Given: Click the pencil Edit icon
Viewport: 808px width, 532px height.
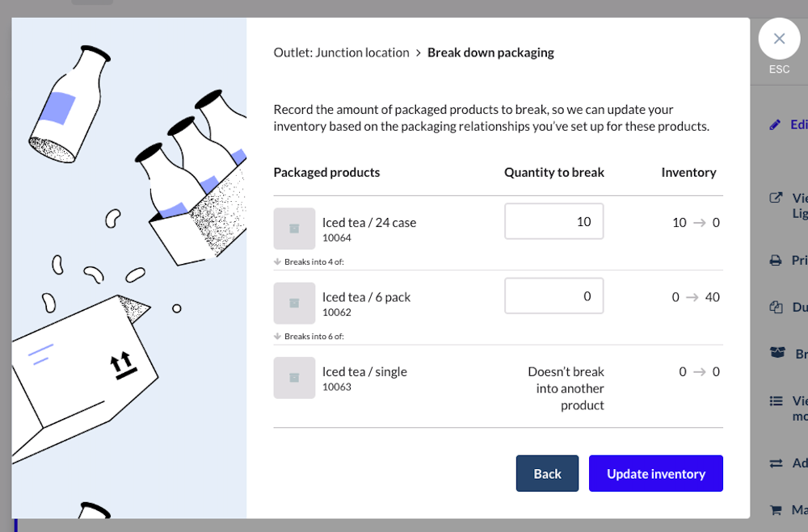Looking at the screenshot, I should click(776, 124).
